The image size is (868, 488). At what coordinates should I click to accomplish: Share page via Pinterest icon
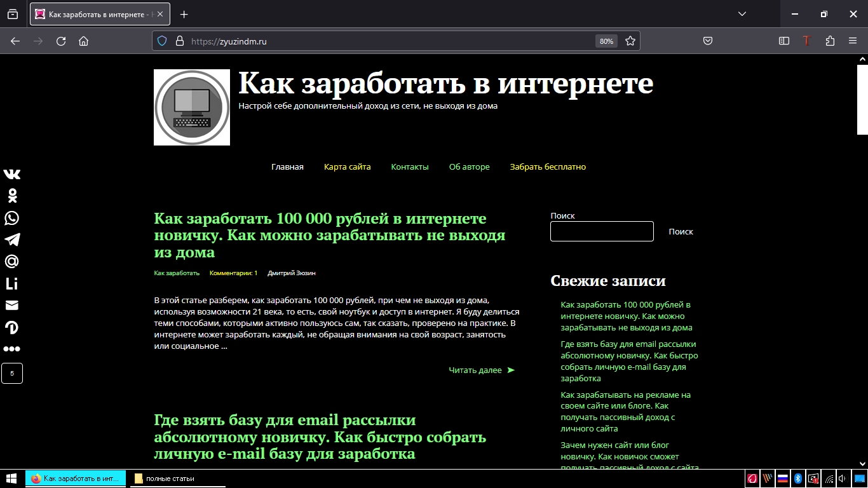(x=12, y=327)
